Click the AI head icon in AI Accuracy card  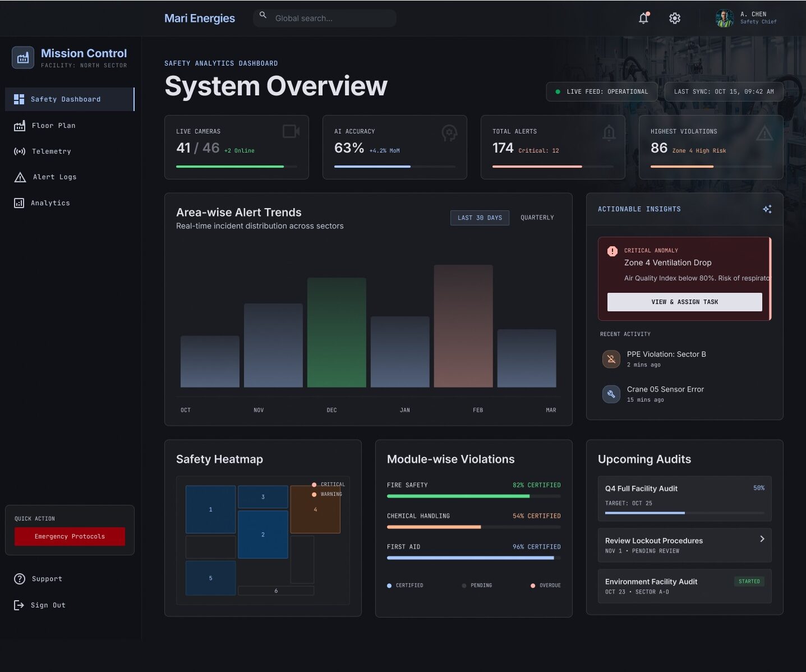(x=449, y=133)
